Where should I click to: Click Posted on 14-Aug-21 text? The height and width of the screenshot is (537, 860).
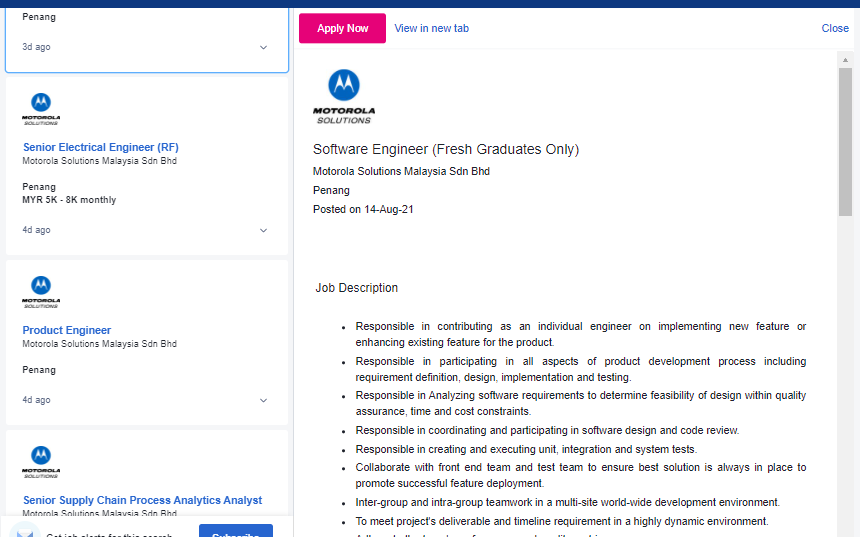point(363,209)
